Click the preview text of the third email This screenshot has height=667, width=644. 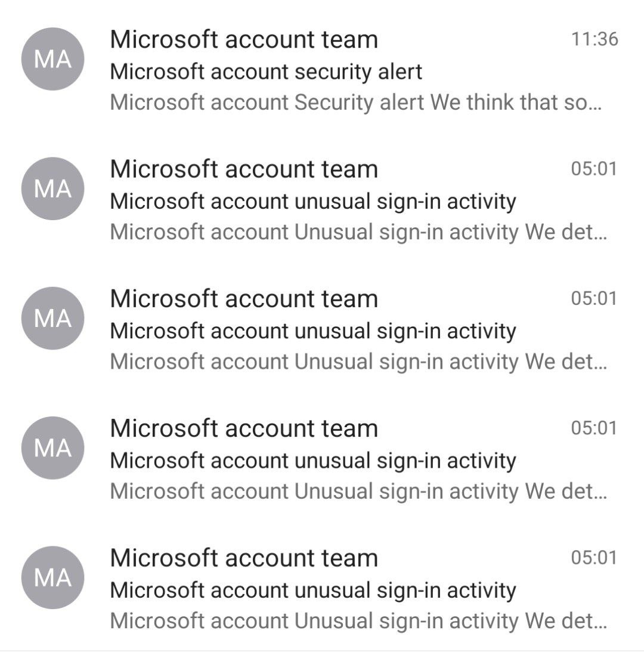[x=358, y=362]
